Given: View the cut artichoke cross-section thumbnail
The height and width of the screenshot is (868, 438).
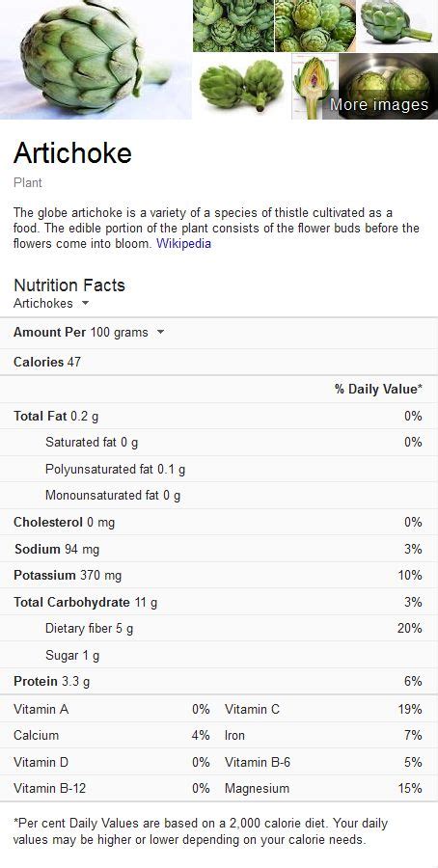Looking at the screenshot, I should (315, 87).
